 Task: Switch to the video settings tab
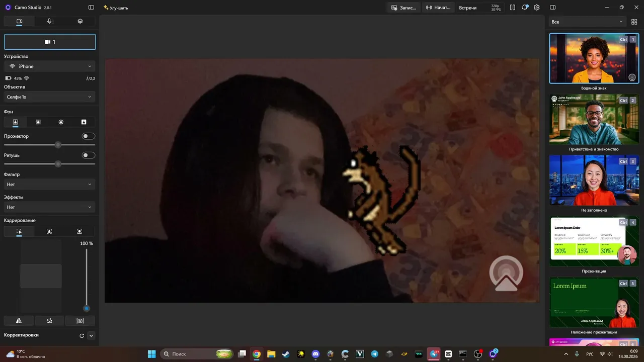pos(19,21)
